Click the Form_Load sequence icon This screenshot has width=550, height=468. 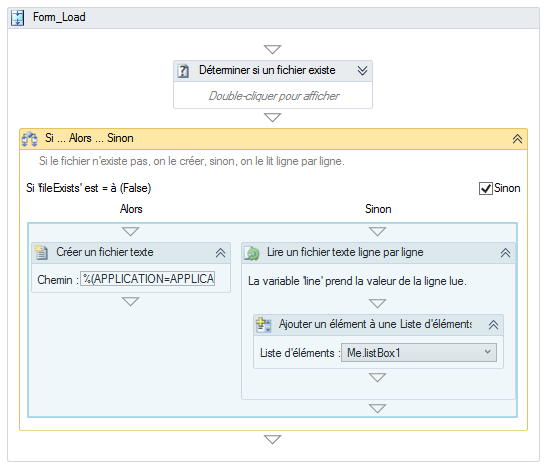pyautogui.click(x=17, y=18)
